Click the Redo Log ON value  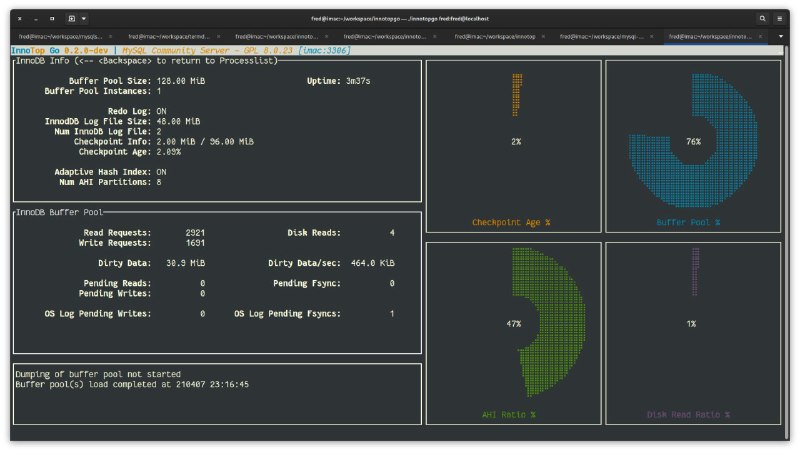tap(161, 111)
